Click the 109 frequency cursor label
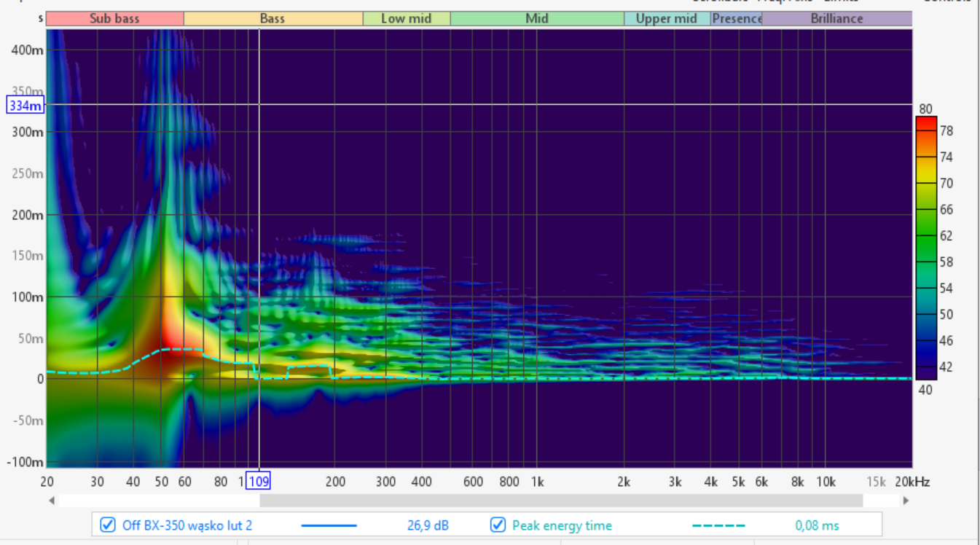This screenshot has width=980, height=545. click(258, 482)
